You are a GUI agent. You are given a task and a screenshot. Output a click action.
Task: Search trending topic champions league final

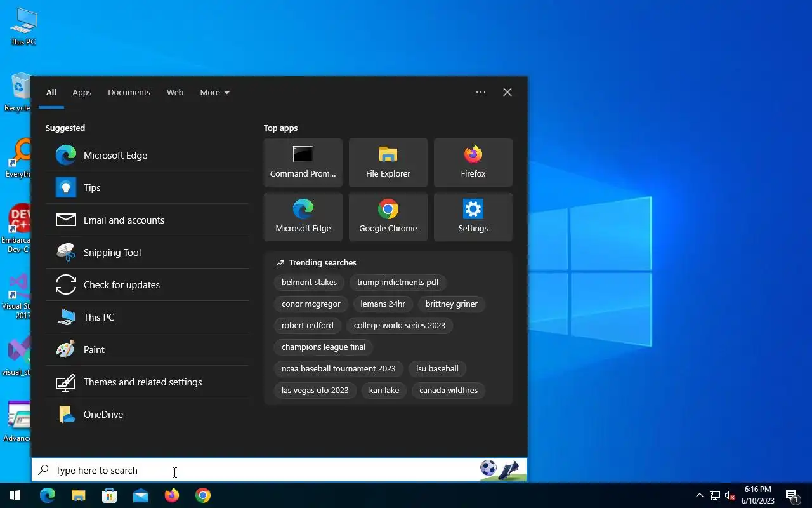click(324, 347)
